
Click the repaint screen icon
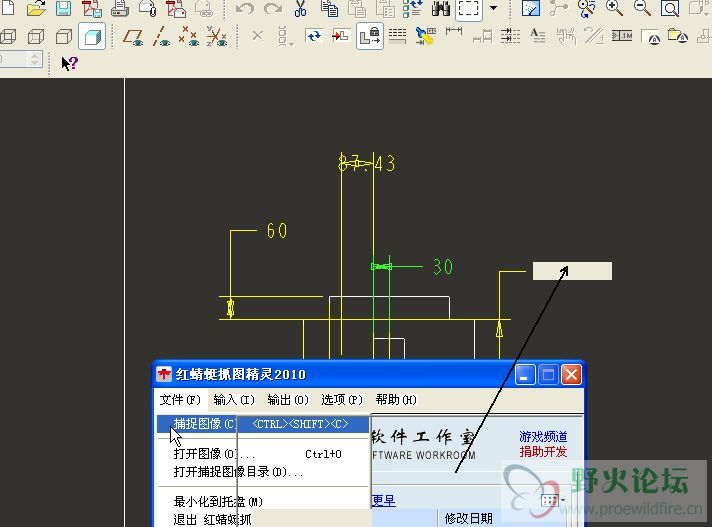click(530, 8)
